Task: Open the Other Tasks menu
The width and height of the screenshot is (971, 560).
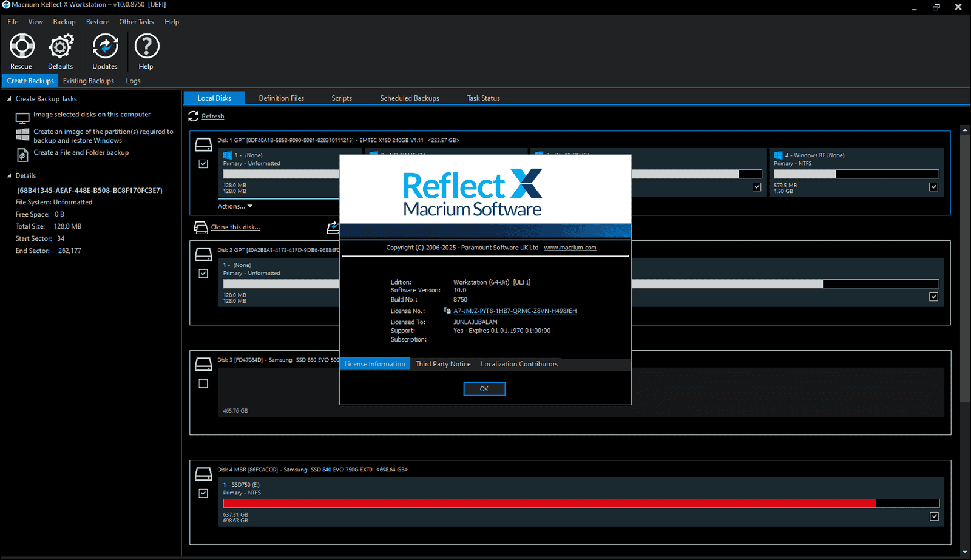Action: click(136, 22)
